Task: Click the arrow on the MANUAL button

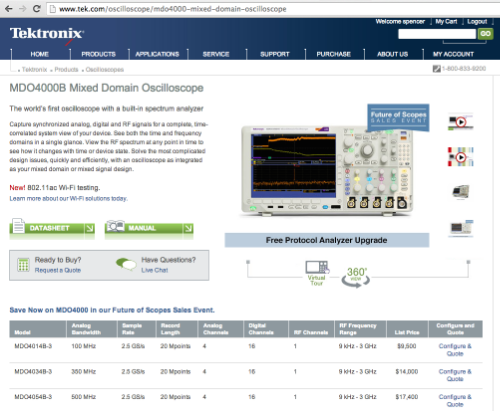Action: click(x=188, y=229)
